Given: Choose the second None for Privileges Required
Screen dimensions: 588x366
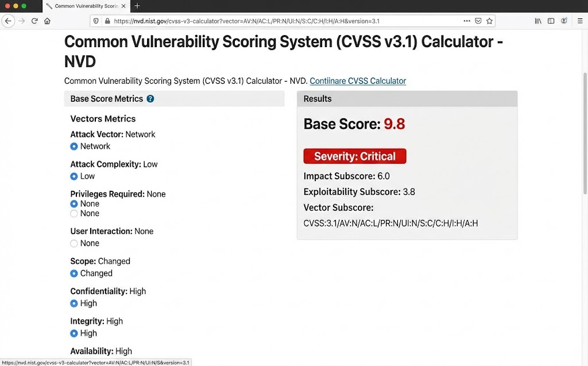Looking at the screenshot, I should (74, 213).
